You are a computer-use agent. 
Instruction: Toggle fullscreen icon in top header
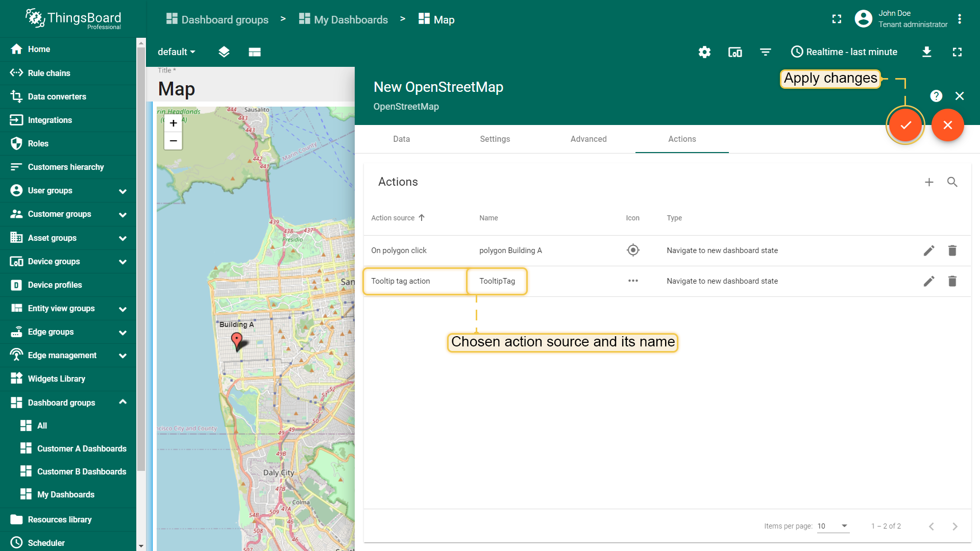(x=837, y=19)
